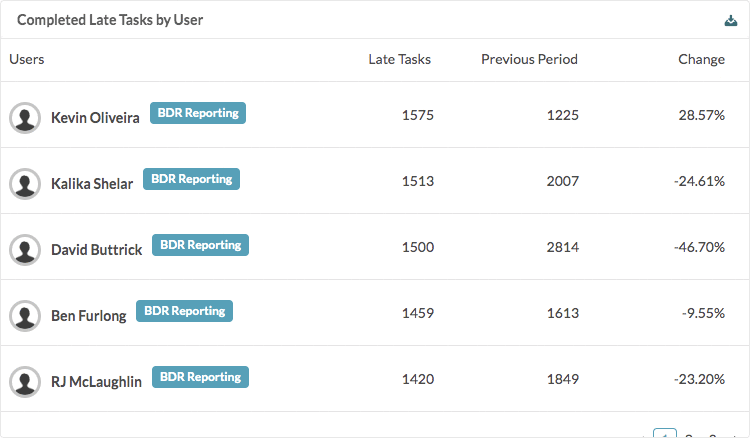Click BDR Reporting tag beside David Buttrick
Viewport: 750px width, 438px height.
(200, 245)
